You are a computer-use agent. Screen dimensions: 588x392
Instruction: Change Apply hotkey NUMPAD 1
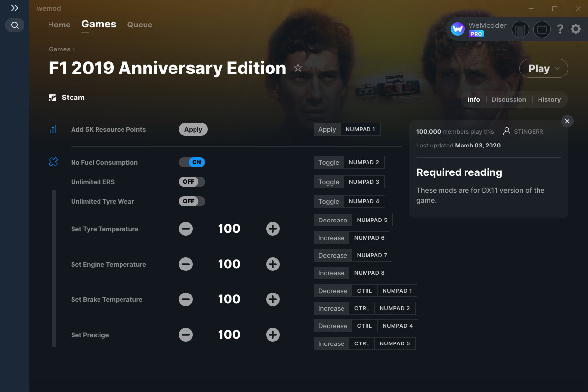click(x=360, y=129)
